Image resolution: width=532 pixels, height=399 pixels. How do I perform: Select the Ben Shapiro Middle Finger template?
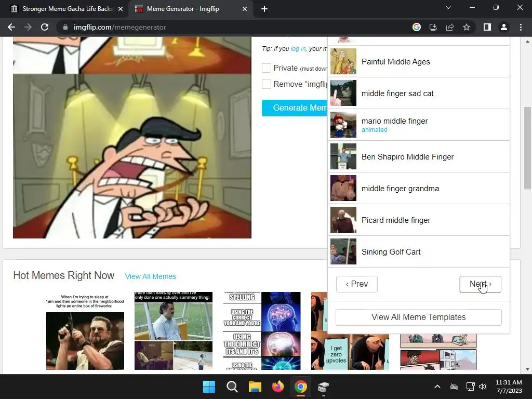[419, 157]
